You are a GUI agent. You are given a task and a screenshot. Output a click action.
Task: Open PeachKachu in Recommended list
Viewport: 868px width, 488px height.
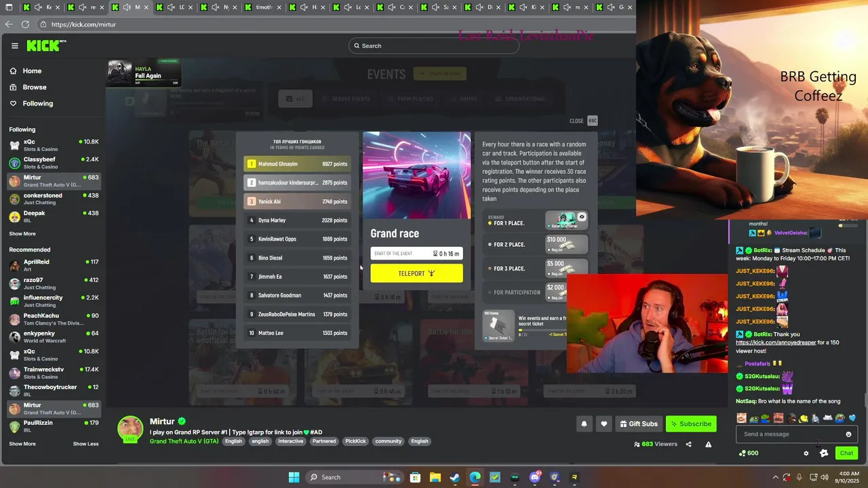tap(53, 319)
